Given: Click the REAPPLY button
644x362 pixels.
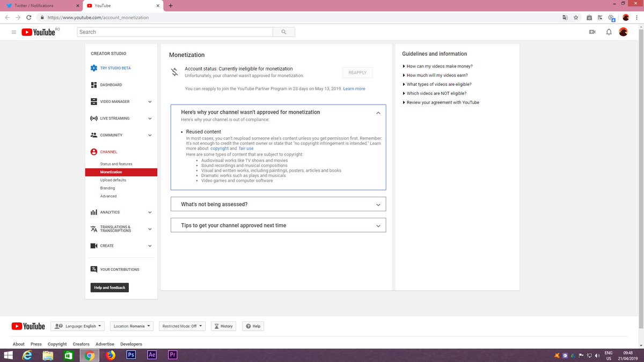Looking at the screenshot, I should (357, 72).
